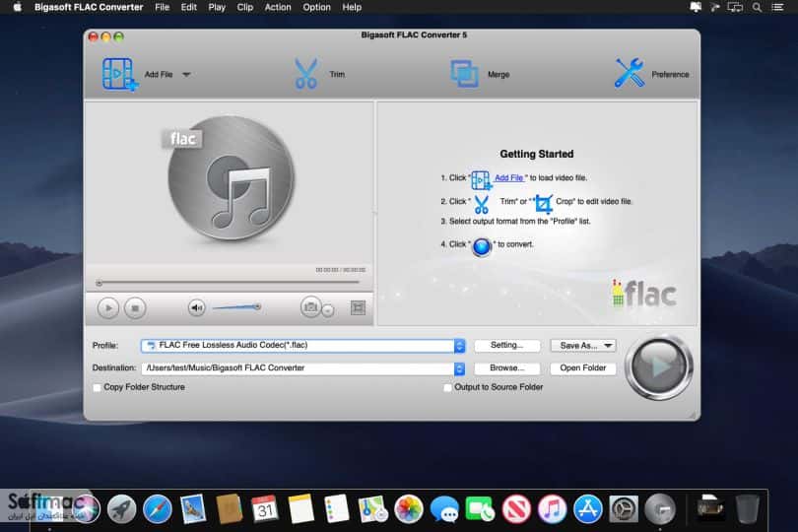This screenshot has width=798, height=532.
Task: Open FaceTime from the Dock
Action: click(480, 508)
